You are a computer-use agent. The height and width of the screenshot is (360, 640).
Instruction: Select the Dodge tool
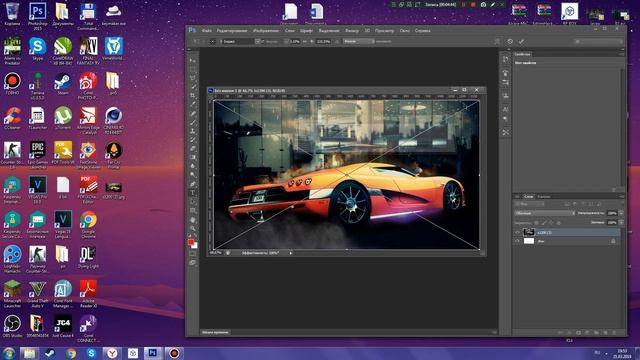193,175
